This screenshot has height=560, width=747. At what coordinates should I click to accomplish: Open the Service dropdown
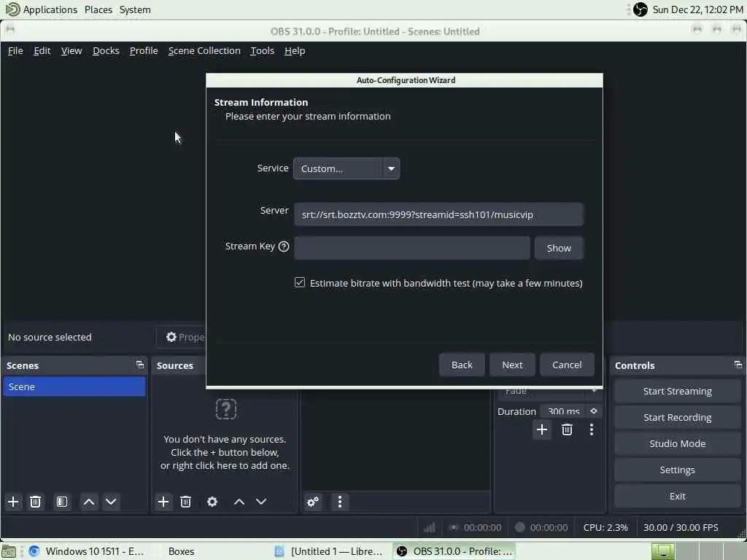point(347,168)
